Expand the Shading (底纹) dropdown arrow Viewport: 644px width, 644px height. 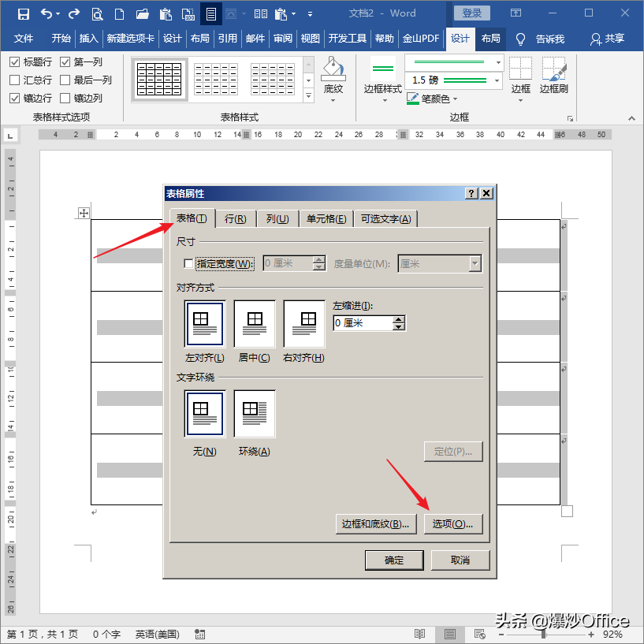coord(333,100)
